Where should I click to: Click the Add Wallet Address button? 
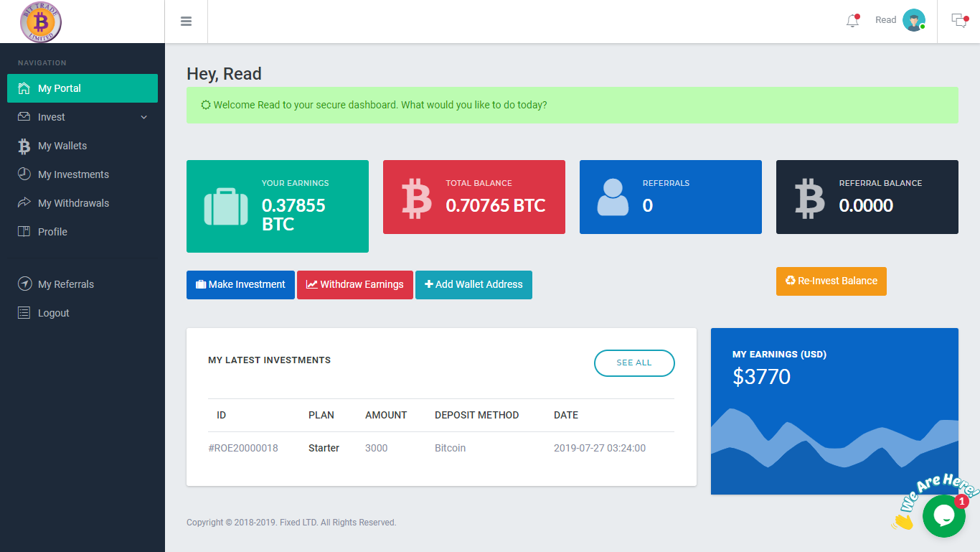pyautogui.click(x=473, y=285)
